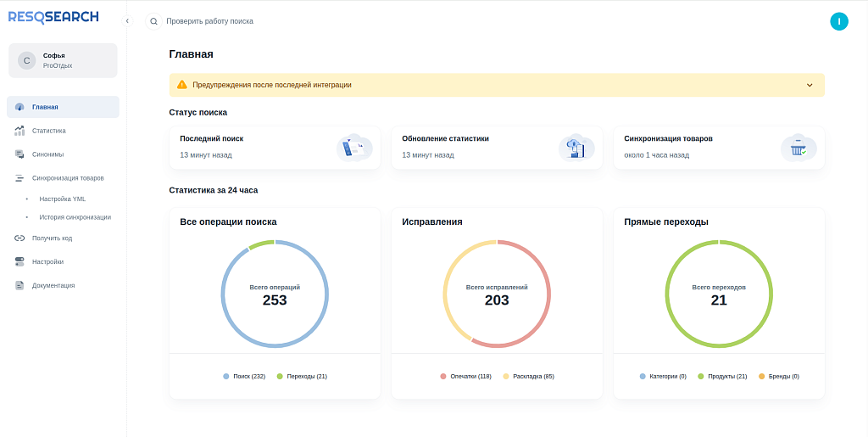Click the Синонимы sidebar icon
868x437 pixels.
point(19,154)
